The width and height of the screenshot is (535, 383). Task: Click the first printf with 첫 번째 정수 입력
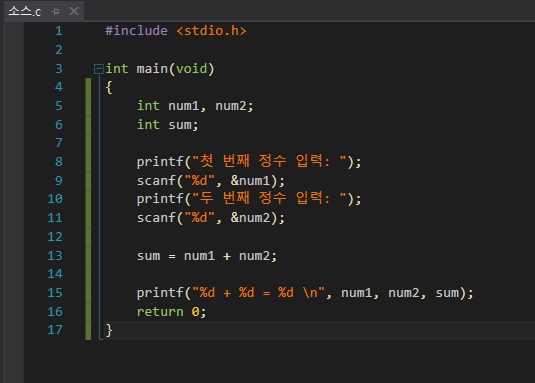coord(249,161)
